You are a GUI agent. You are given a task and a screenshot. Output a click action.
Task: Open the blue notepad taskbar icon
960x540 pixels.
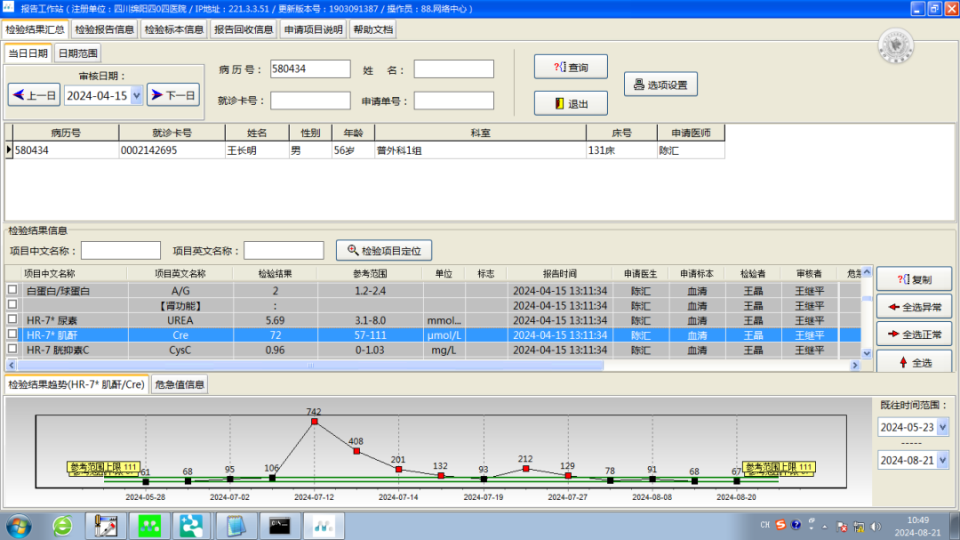tap(236, 526)
